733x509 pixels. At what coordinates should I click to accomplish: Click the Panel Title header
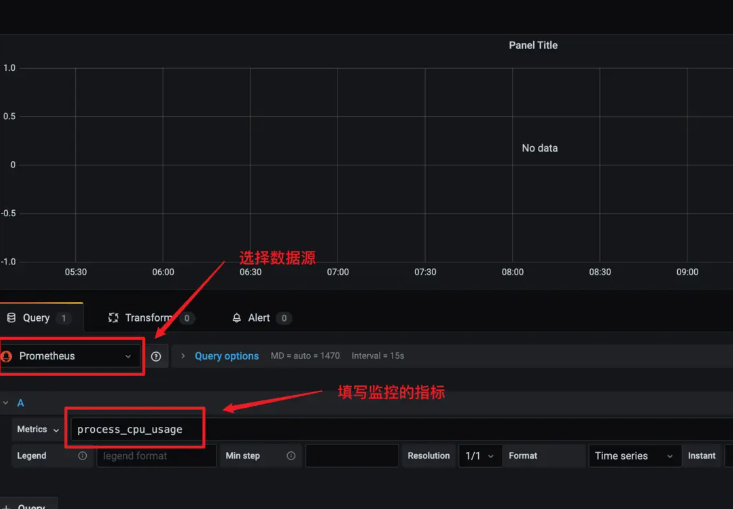pos(533,45)
